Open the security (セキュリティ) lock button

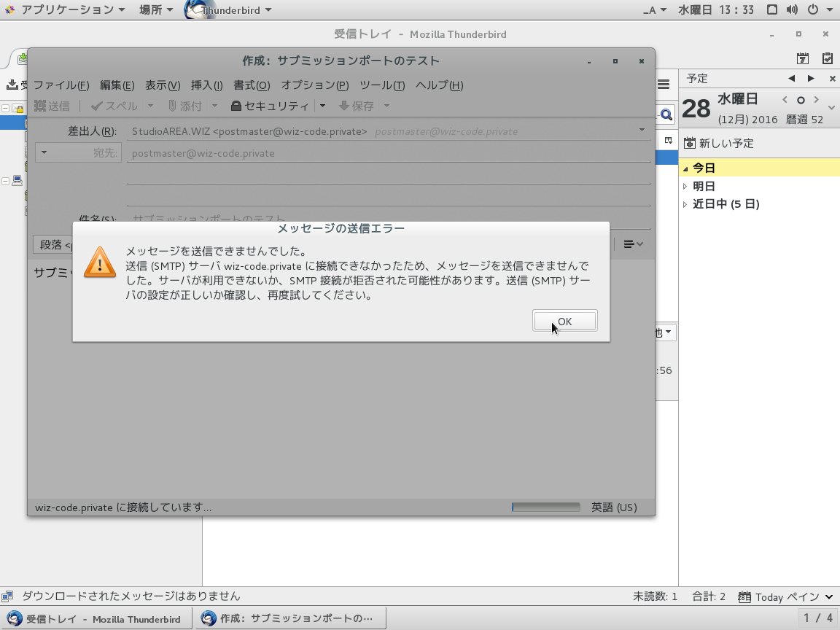coord(270,106)
